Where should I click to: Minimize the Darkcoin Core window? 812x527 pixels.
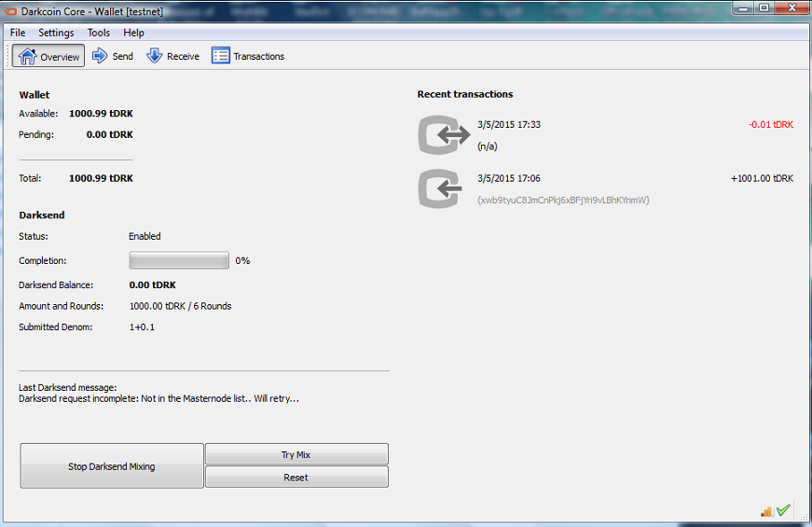tap(743, 8)
